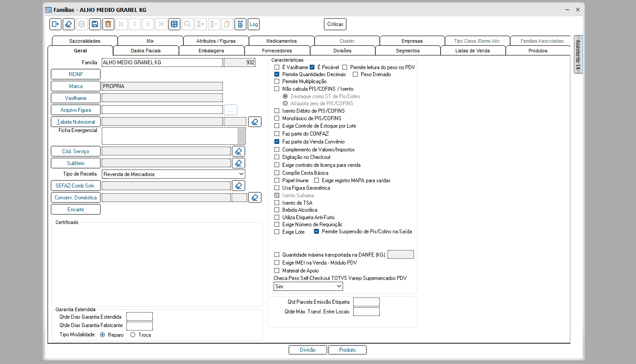636x364 pixels.
Task: Go to next record arrow icon
Action: click(x=148, y=24)
